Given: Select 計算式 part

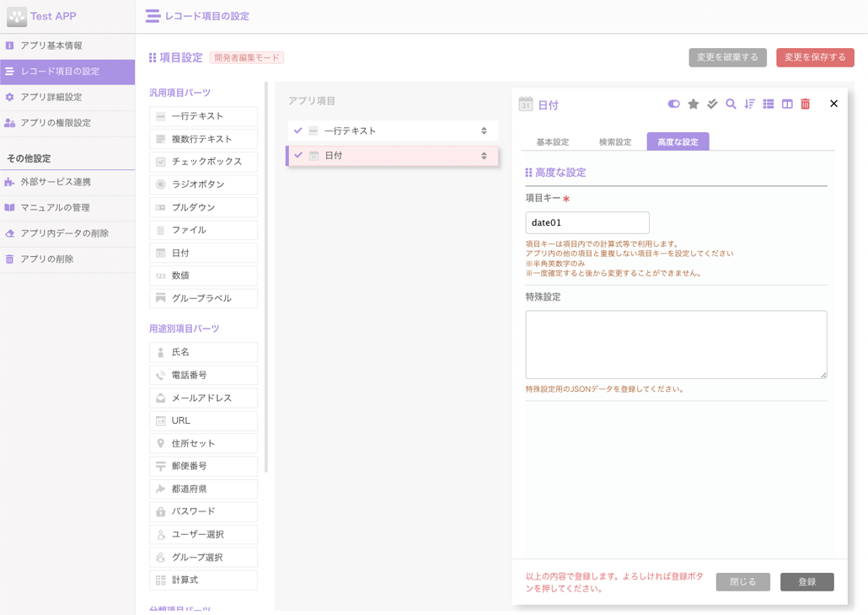Looking at the screenshot, I should tap(203, 580).
